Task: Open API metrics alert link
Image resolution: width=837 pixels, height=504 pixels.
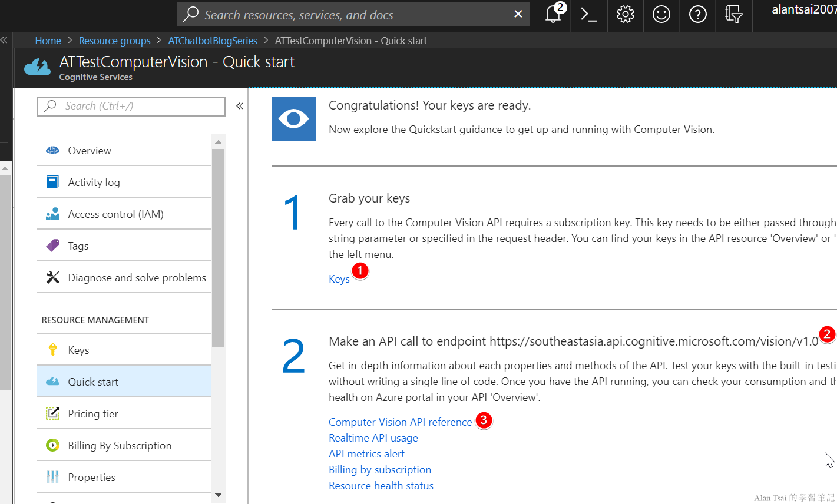Action: [x=366, y=454]
